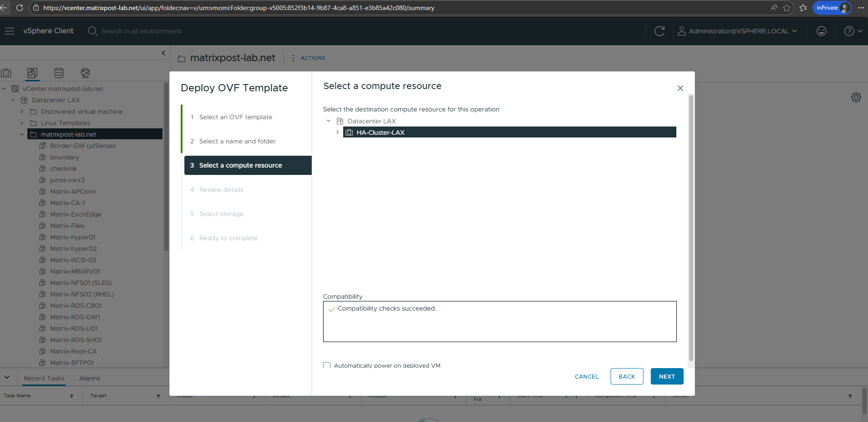
Task: Switch to Networking inventory view
Action: [x=85, y=73]
